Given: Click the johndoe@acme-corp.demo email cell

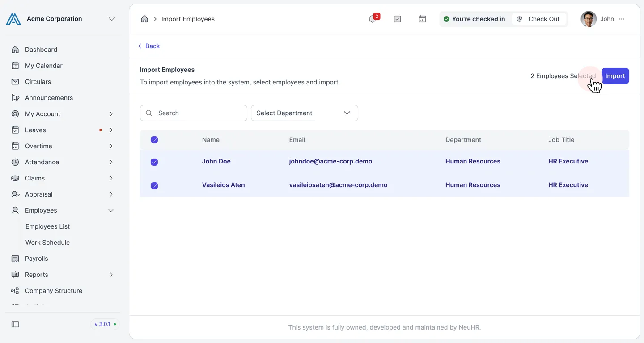Looking at the screenshot, I should point(330,161).
